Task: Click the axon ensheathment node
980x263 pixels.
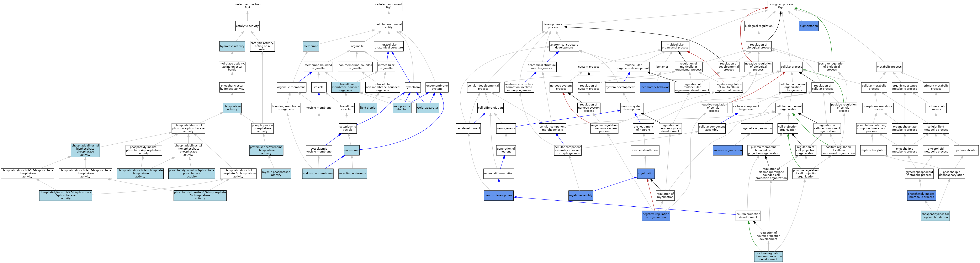Action: pyautogui.click(x=645, y=150)
